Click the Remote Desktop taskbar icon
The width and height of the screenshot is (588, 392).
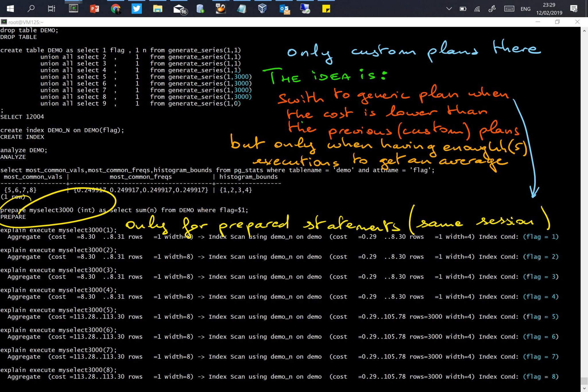click(305, 9)
